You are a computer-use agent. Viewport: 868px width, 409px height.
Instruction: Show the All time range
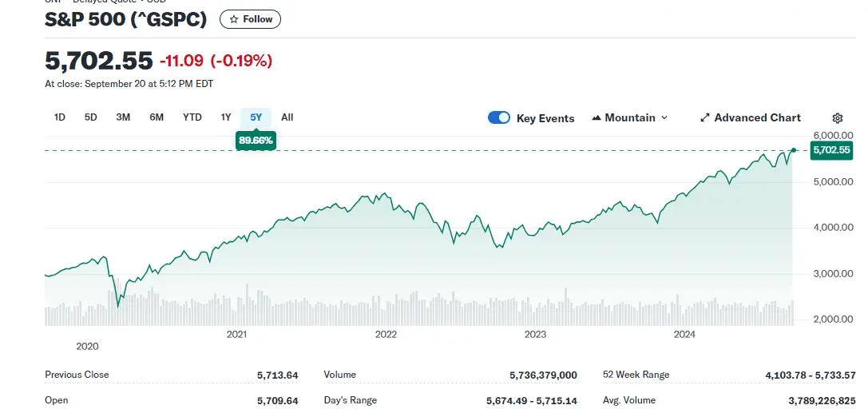(x=287, y=117)
